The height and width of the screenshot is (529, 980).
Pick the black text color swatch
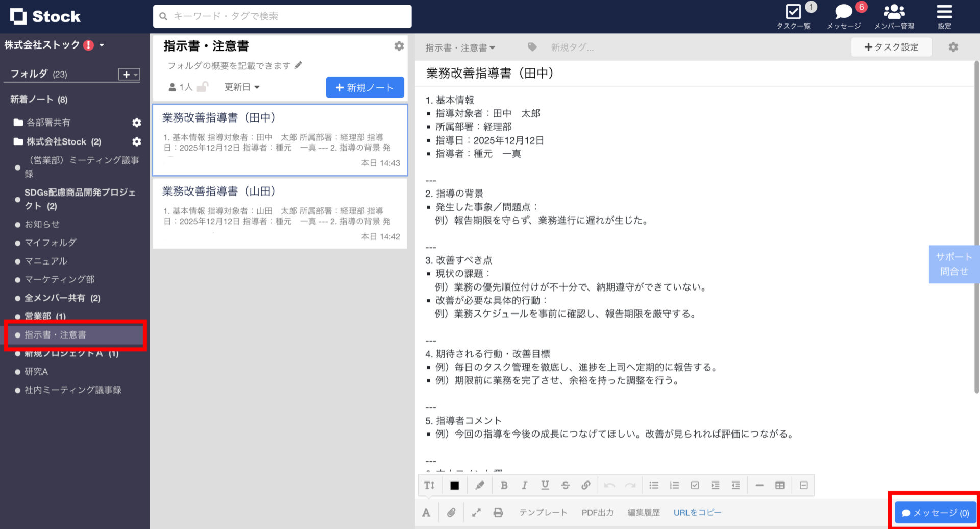(454, 485)
